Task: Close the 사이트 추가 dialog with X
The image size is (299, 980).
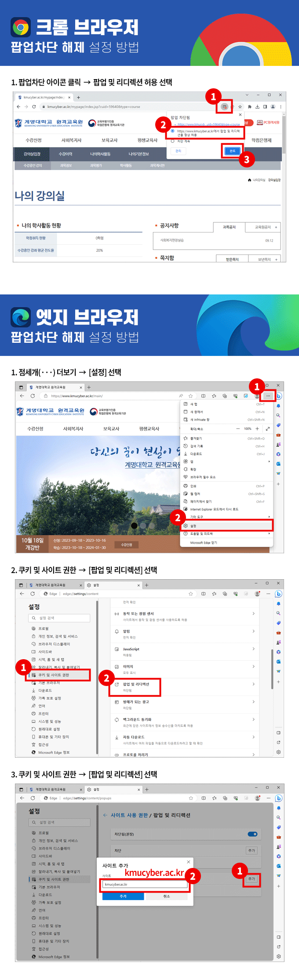Action: pyautogui.click(x=189, y=862)
